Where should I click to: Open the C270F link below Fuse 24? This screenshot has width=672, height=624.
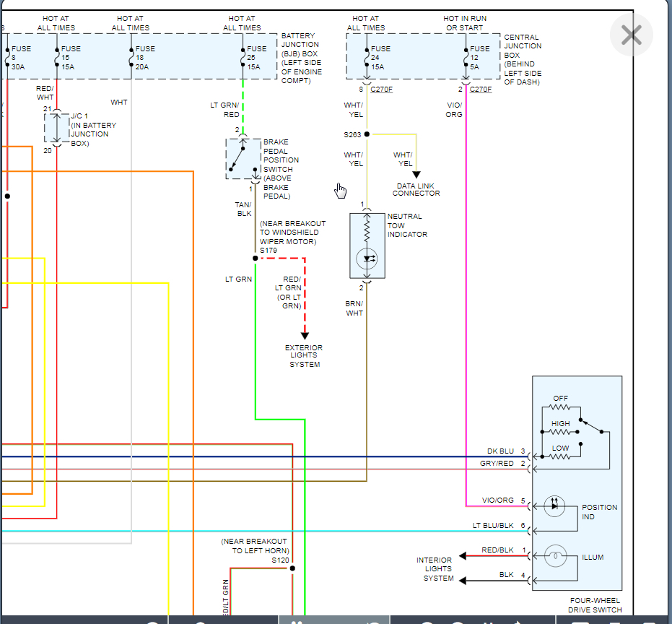click(x=380, y=90)
